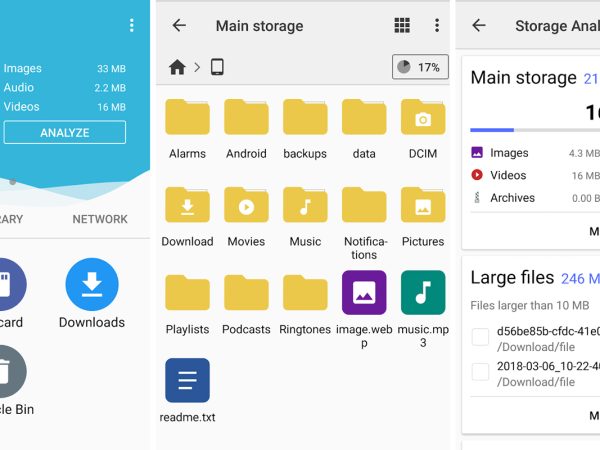Go back from Storage Analysis screen
600x450 pixels.
pos(479,26)
